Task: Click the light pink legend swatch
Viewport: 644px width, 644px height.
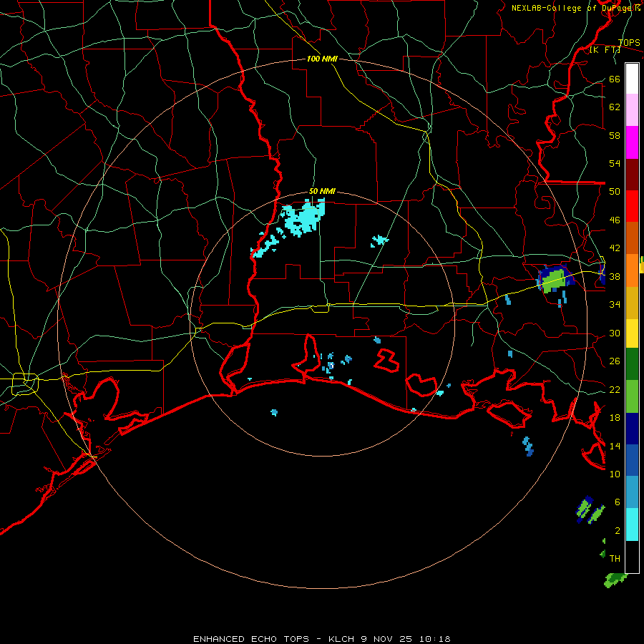Action: click(x=632, y=110)
